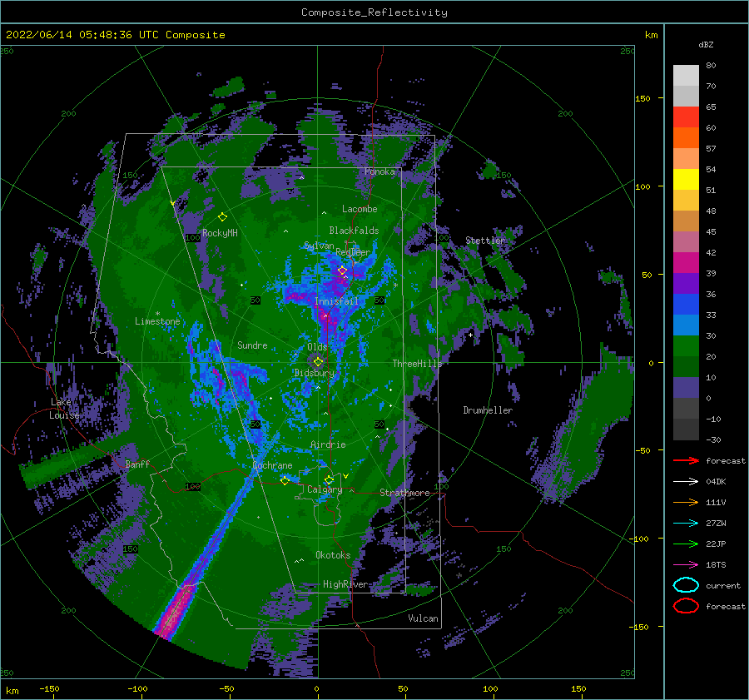Select the orange 60-57 dBZ swatch
This screenshot has width=749, height=700.
click(686, 137)
